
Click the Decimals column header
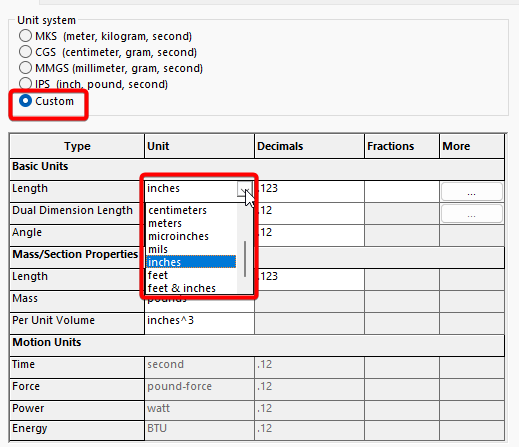(310, 146)
